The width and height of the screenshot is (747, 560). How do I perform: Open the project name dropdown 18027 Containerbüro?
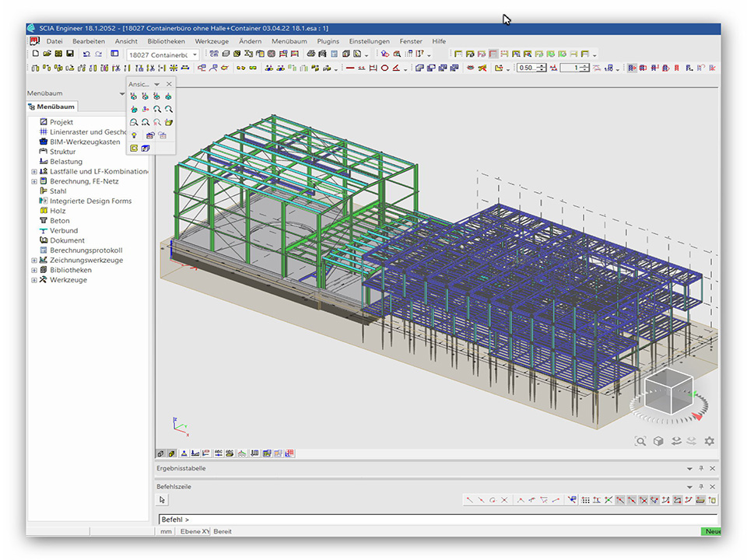tap(195, 54)
